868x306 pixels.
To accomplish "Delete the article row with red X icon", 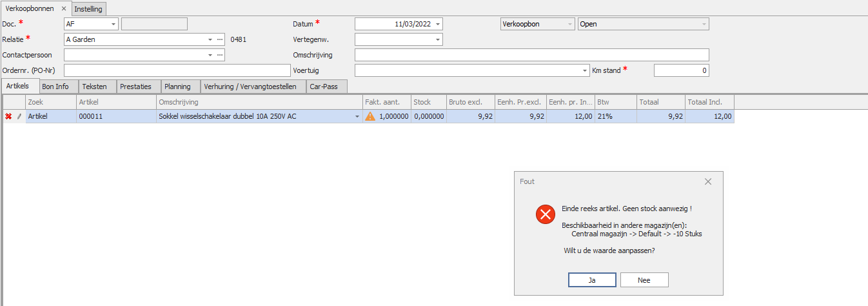I will [x=8, y=117].
